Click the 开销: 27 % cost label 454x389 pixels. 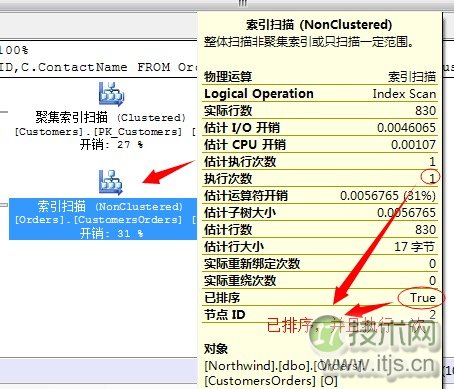click(x=111, y=145)
